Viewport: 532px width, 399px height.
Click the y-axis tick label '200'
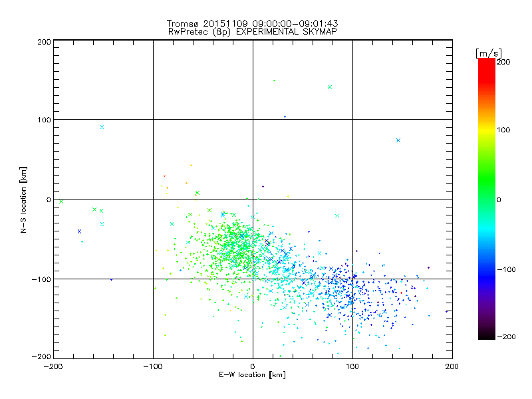tap(44, 42)
